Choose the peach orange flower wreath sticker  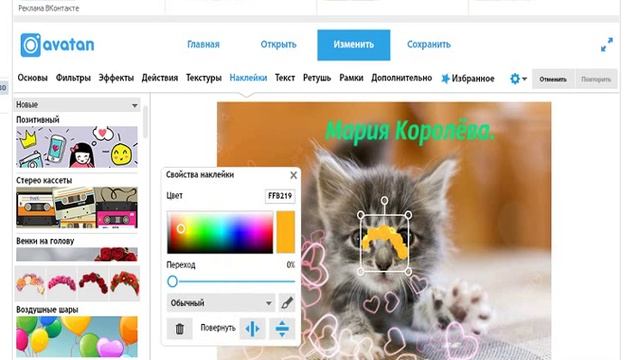click(x=31, y=283)
